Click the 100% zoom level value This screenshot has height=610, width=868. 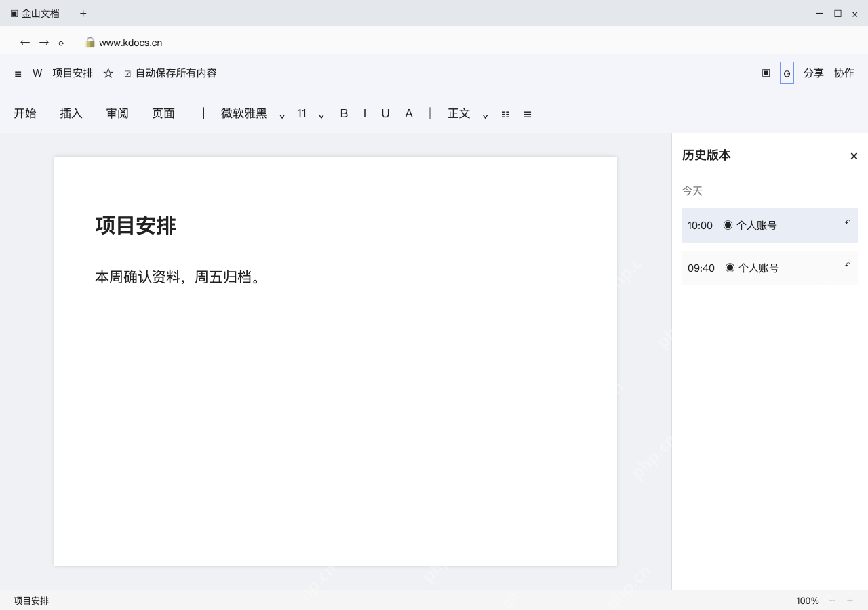click(x=808, y=601)
